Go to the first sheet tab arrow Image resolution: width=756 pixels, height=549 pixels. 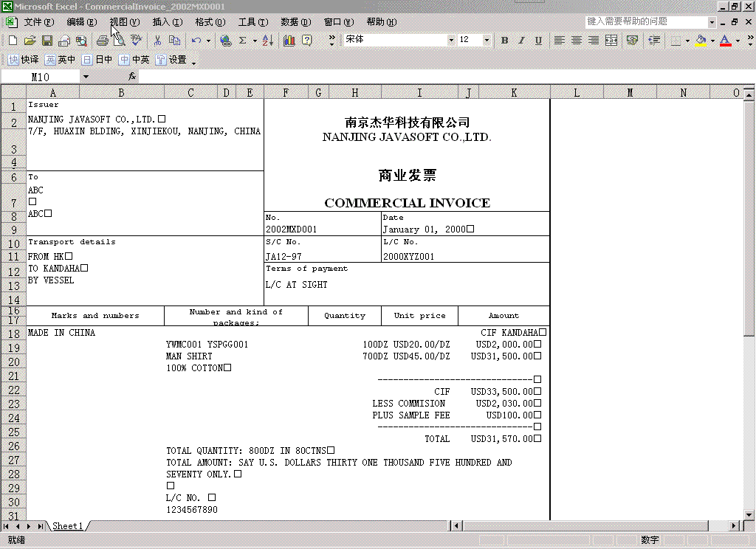[x=6, y=526]
